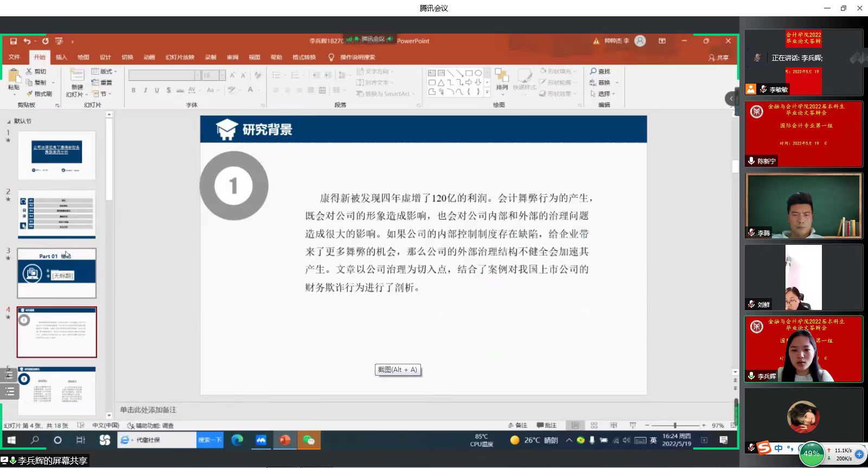Click the Arrange (排列) icon
The image size is (868, 468).
[x=502, y=77]
